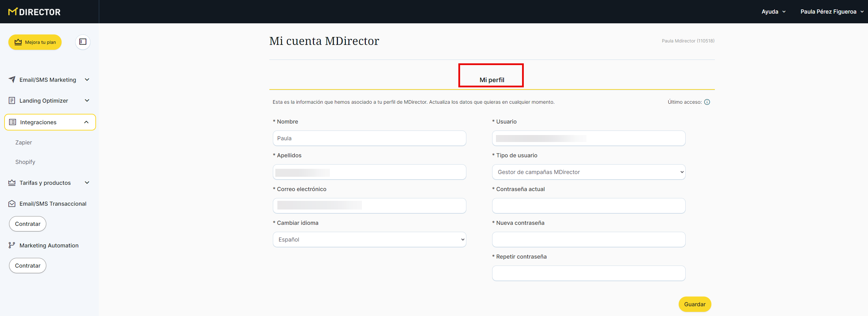Collapse the Integraciones section

coord(86,122)
